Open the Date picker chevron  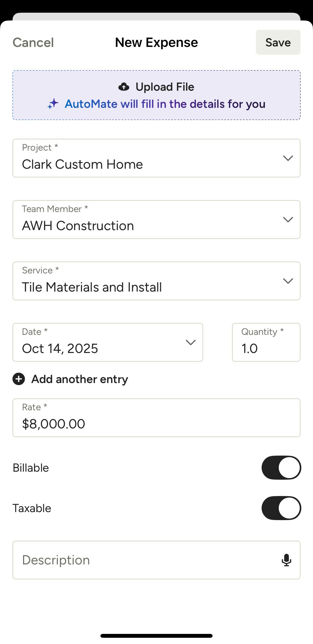(190, 342)
